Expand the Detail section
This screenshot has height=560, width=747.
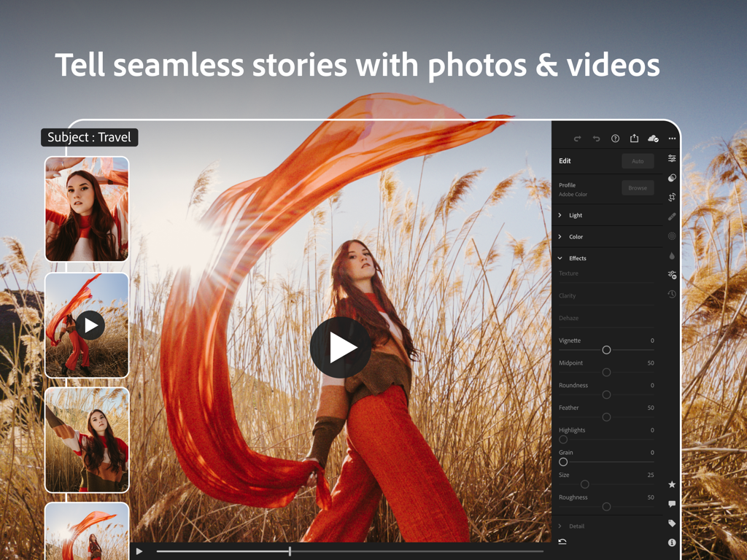(x=576, y=526)
